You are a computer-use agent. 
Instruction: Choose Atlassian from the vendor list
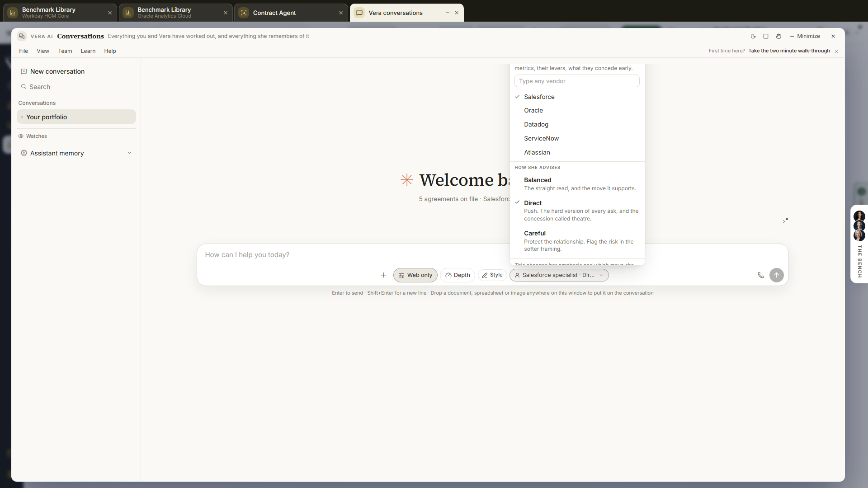(x=577, y=153)
